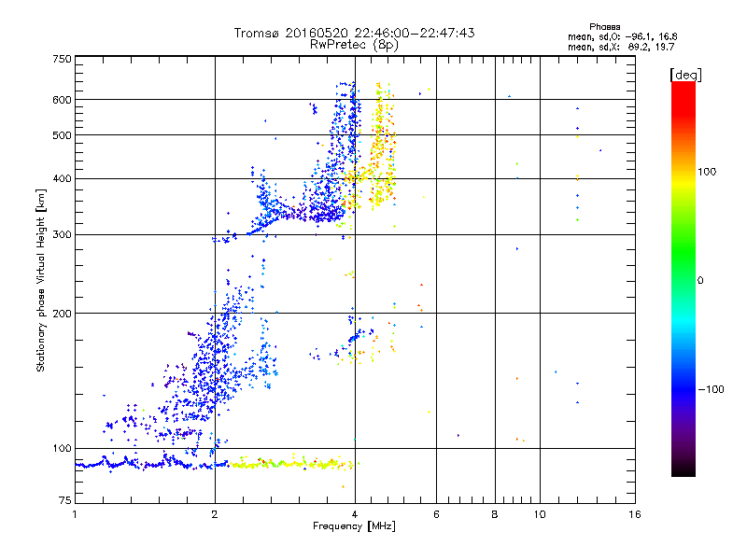The width and height of the screenshot is (747, 560).
Task: Click the y-axis tick label '600'
Action: pos(63,100)
